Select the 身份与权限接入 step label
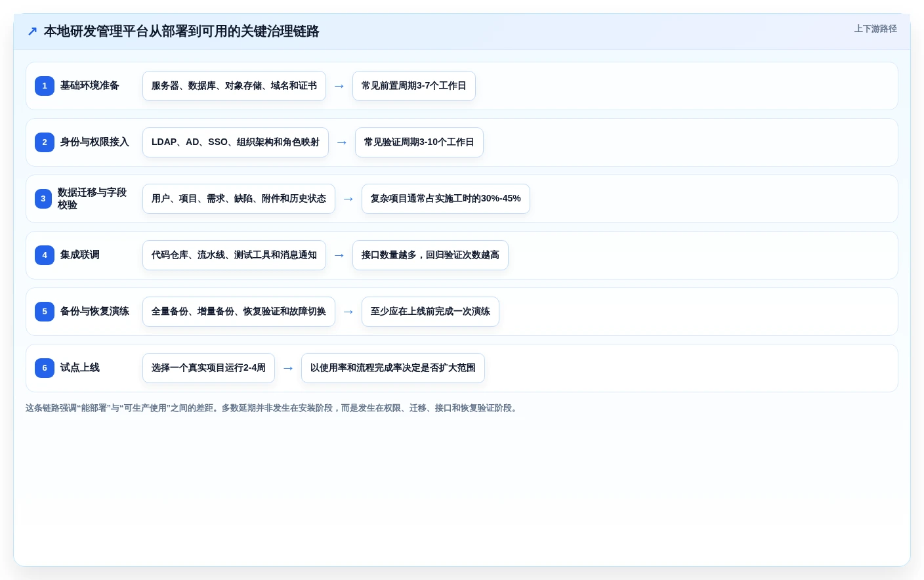Viewport: 924px width, 580px height. pos(94,142)
